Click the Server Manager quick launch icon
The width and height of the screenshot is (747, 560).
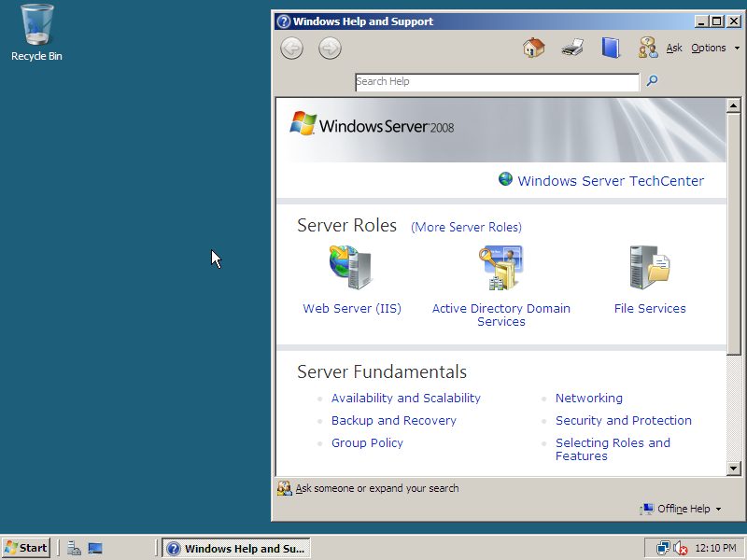(75, 549)
